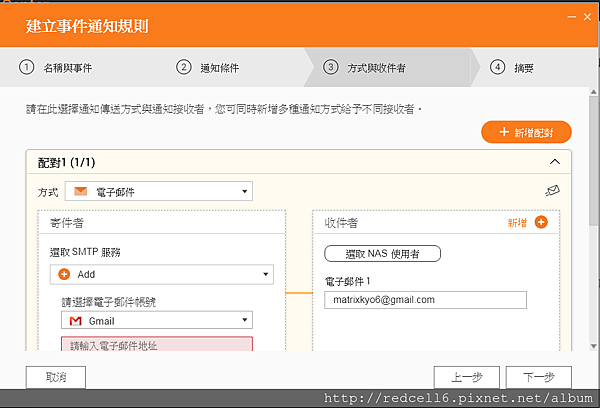The width and height of the screenshot is (600, 408).
Task: Click the 新增配對 button
Action: pos(525,132)
